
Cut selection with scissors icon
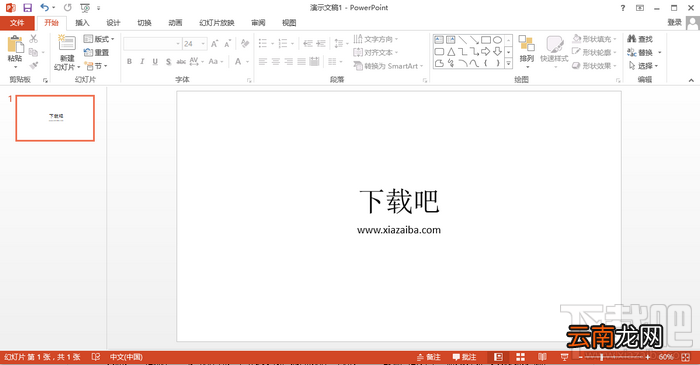click(33, 39)
